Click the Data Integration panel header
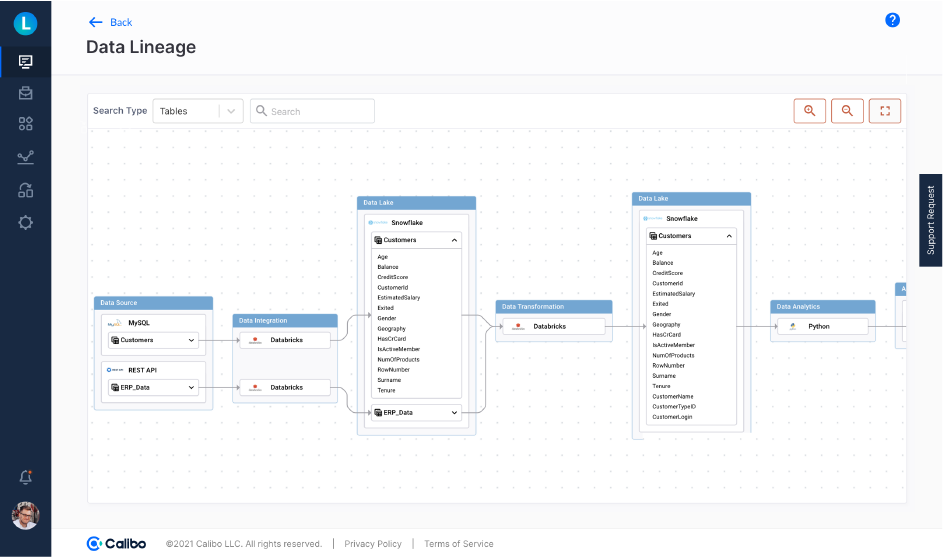Viewport: 943px width, 557px height. point(285,321)
